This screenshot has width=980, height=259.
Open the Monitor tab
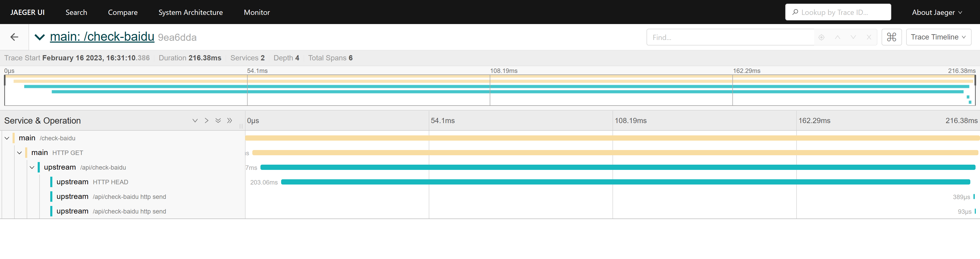(x=257, y=12)
